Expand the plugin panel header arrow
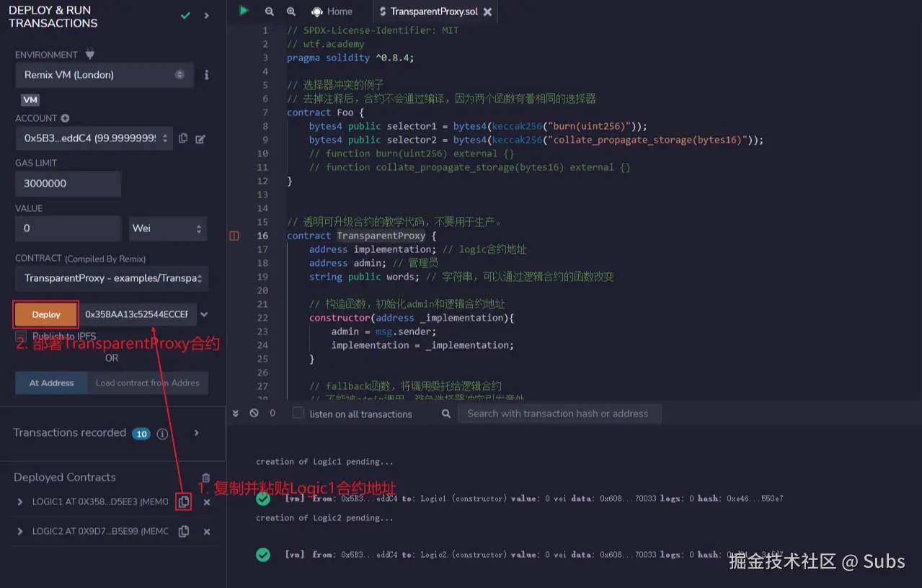 (x=207, y=15)
